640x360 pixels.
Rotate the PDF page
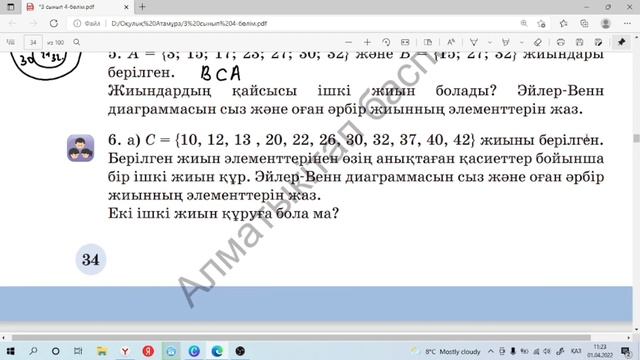[386, 42]
